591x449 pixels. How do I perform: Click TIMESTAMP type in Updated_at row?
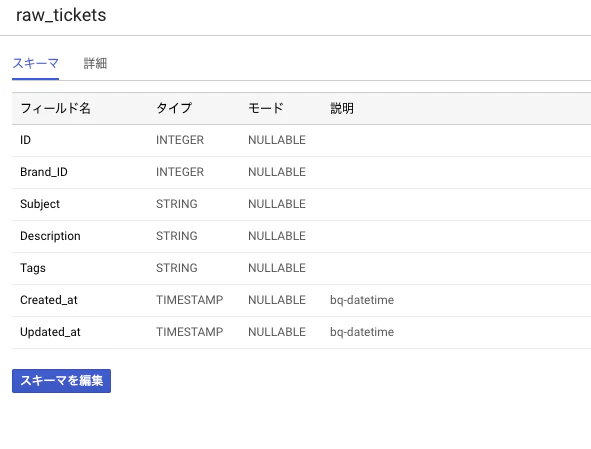[190, 333]
